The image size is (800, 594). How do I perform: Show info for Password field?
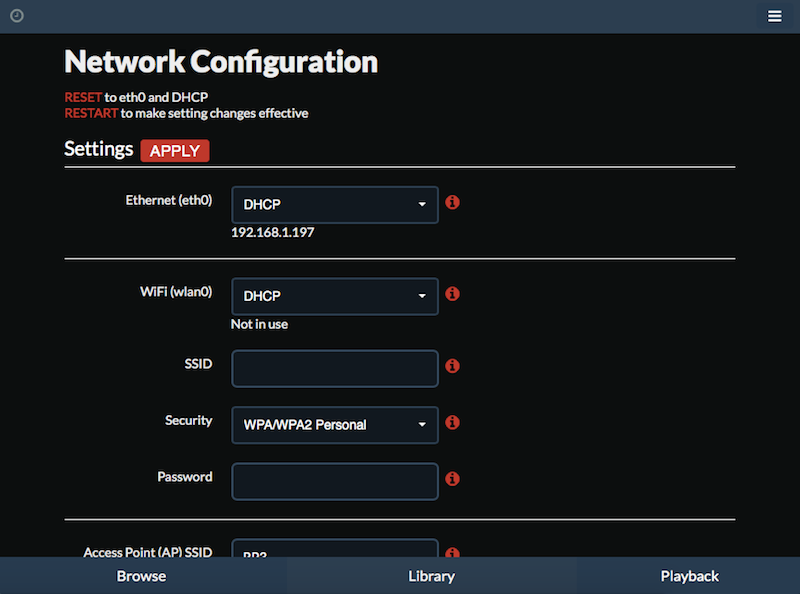[452, 479]
